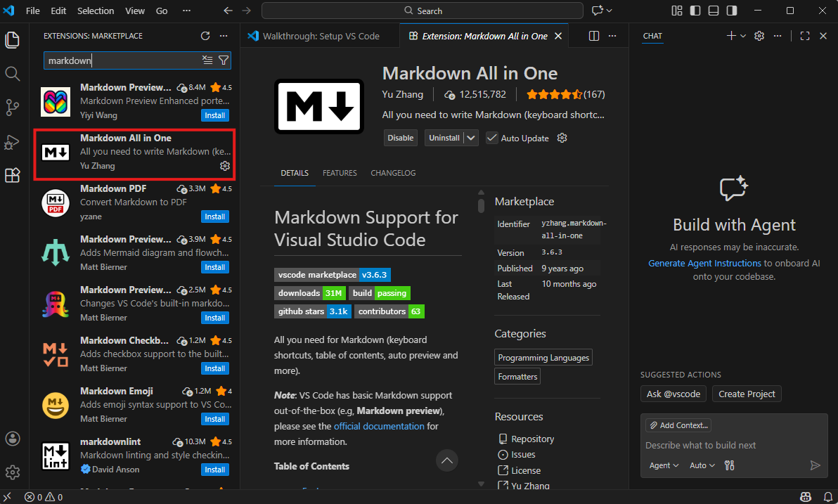Image resolution: width=838 pixels, height=504 pixels.
Task: Open notifications bell in status bar
Action: click(x=828, y=497)
